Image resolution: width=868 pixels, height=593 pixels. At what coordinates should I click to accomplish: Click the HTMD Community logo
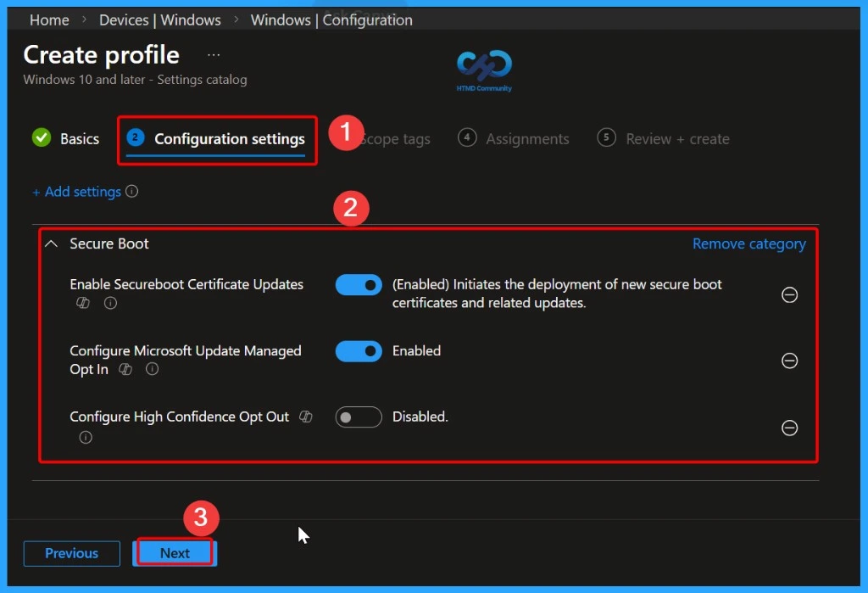click(483, 65)
